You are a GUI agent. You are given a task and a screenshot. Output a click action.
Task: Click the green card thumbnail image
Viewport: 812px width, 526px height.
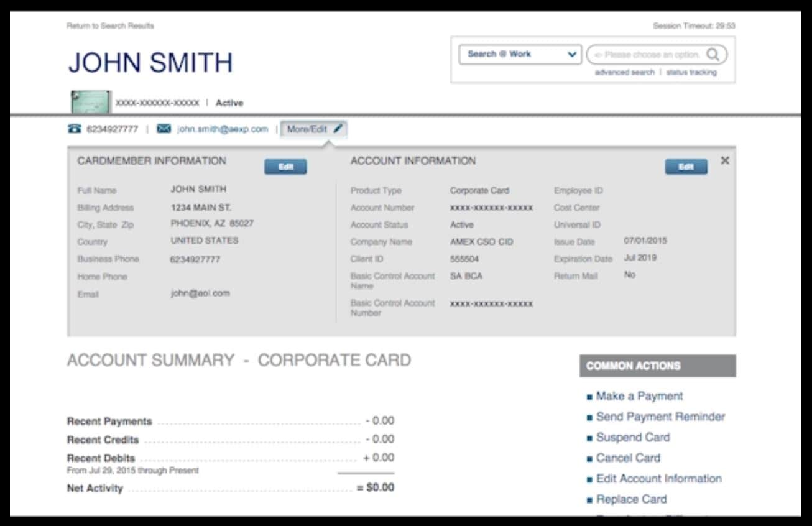[90, 102]
